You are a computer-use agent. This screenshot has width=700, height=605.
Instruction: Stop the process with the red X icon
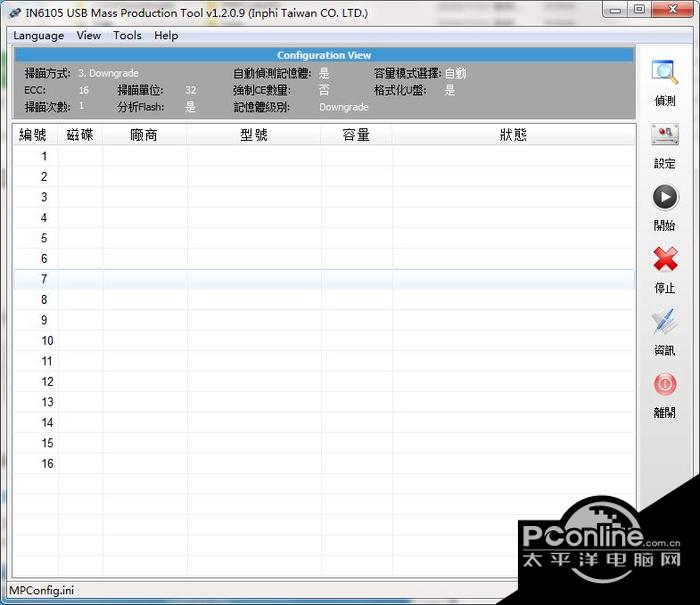pos(665,259)
